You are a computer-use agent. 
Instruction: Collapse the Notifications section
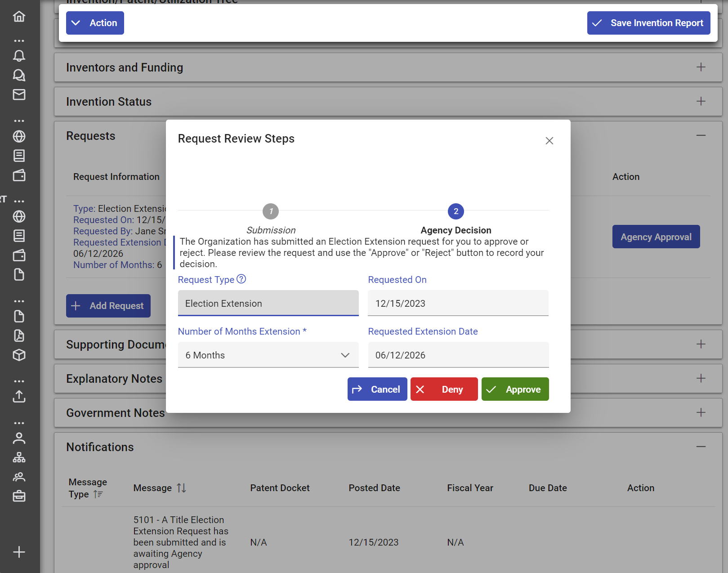(x=701, y=447)
